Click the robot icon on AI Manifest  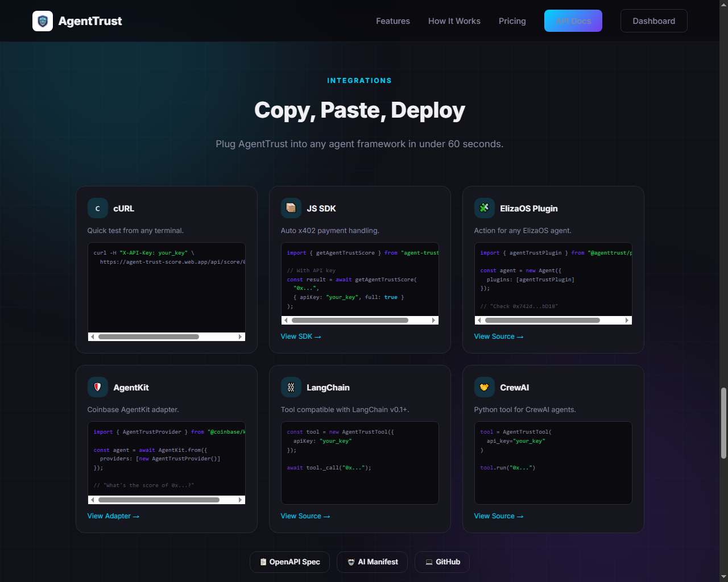pos(351,562)
